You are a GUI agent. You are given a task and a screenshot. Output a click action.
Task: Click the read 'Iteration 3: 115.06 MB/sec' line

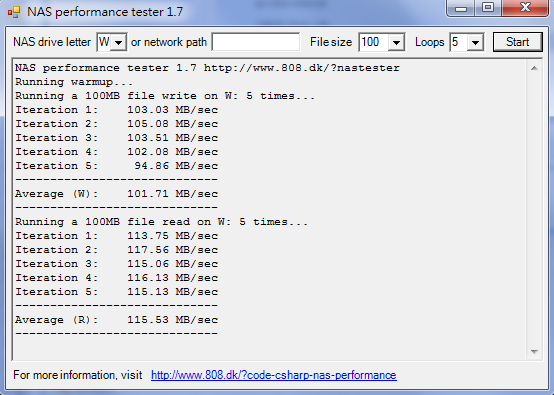pos(116,264)
